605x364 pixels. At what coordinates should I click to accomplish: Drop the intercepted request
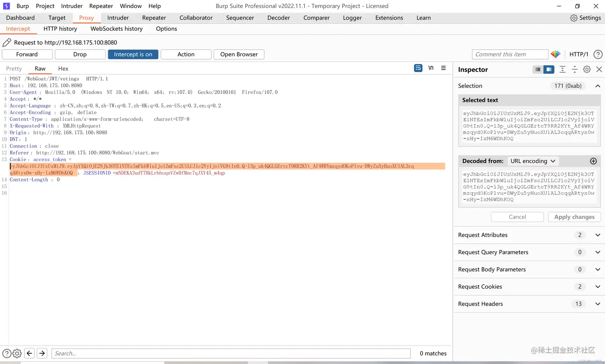[80, 54]
